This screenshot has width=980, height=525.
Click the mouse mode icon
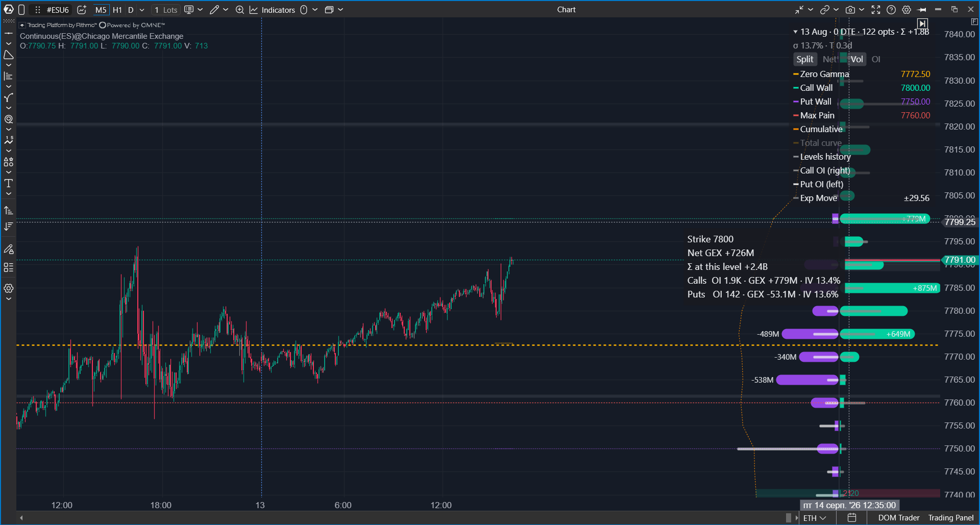[304, 10]
